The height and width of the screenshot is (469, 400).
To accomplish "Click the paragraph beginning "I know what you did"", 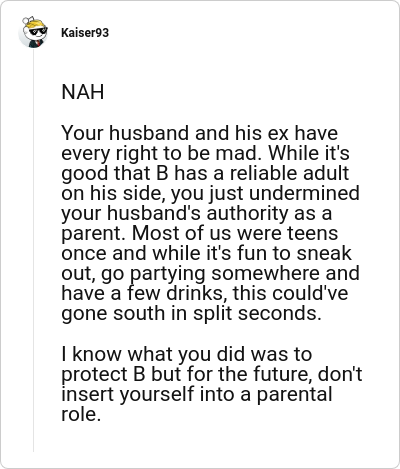I will (x=212, y=384).
